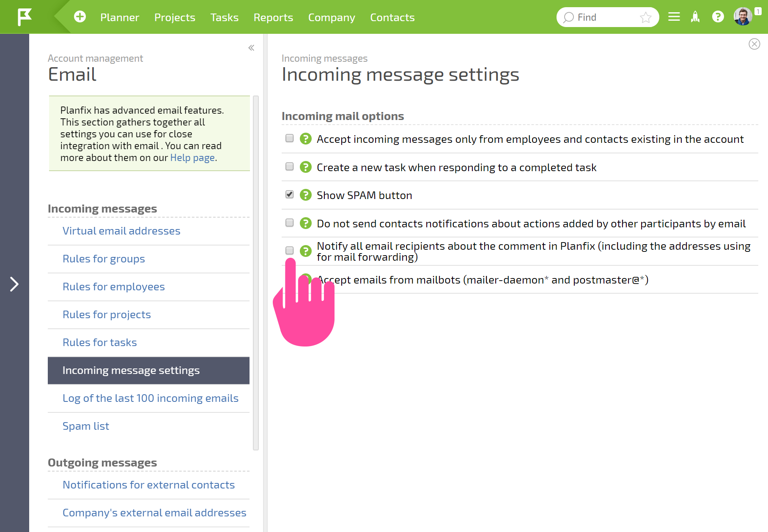Open Virtual email addresses

tap(121, 231)
